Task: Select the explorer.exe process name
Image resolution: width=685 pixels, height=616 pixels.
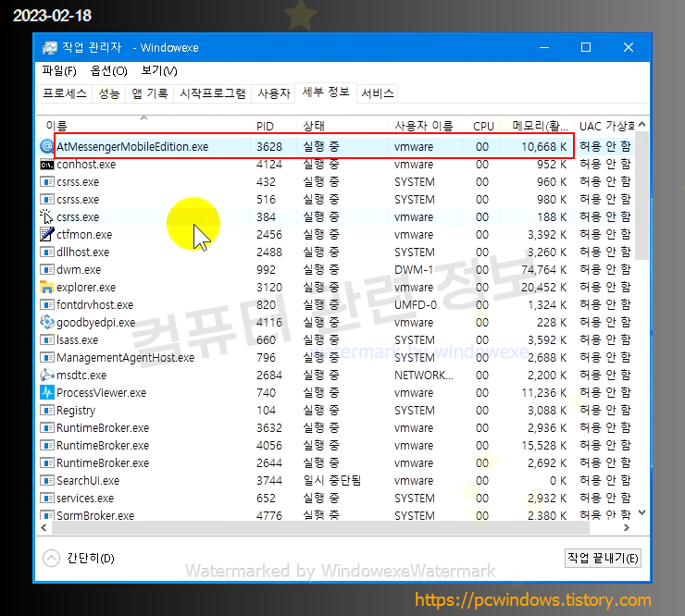Action: point(86,288)
